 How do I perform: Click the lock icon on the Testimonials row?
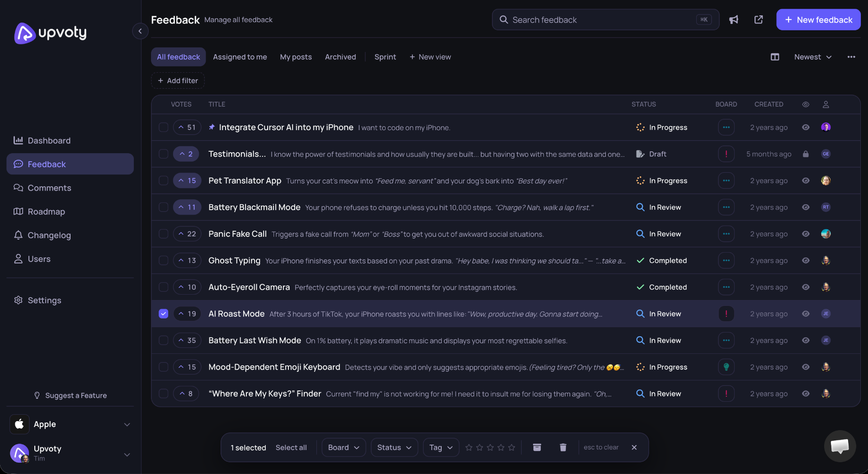point(806,154)
